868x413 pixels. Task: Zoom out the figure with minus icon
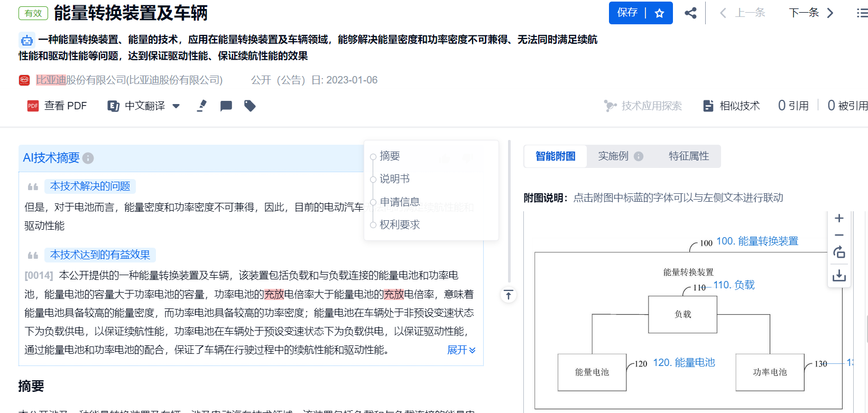pos(839,235)
